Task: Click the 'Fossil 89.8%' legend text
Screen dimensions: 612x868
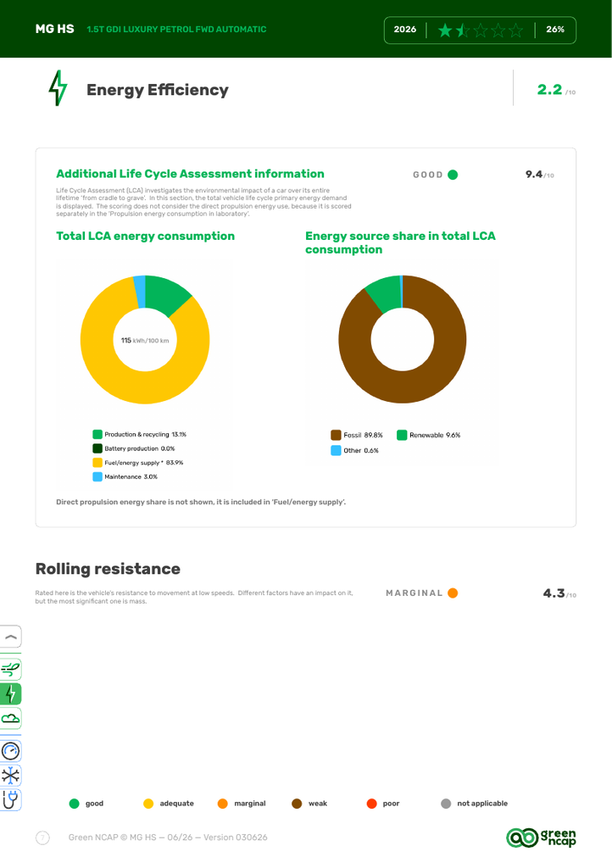Action: point(363,435)
